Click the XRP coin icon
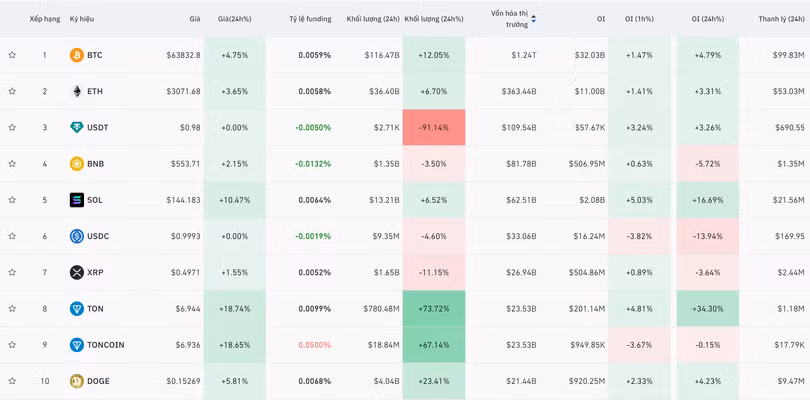810x400 pixels. pyautogui.click(x=76, y=272)
